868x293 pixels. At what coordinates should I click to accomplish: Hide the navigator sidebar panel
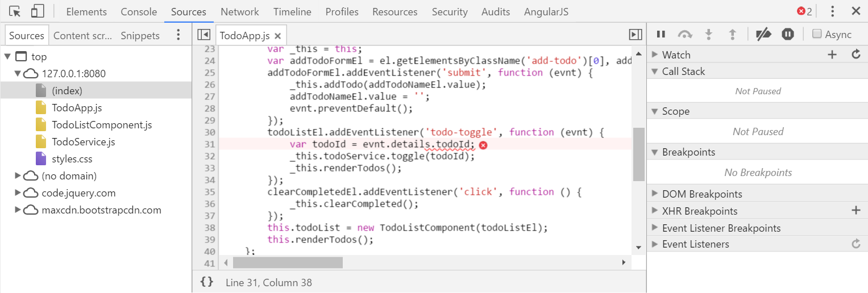(203, 35)
